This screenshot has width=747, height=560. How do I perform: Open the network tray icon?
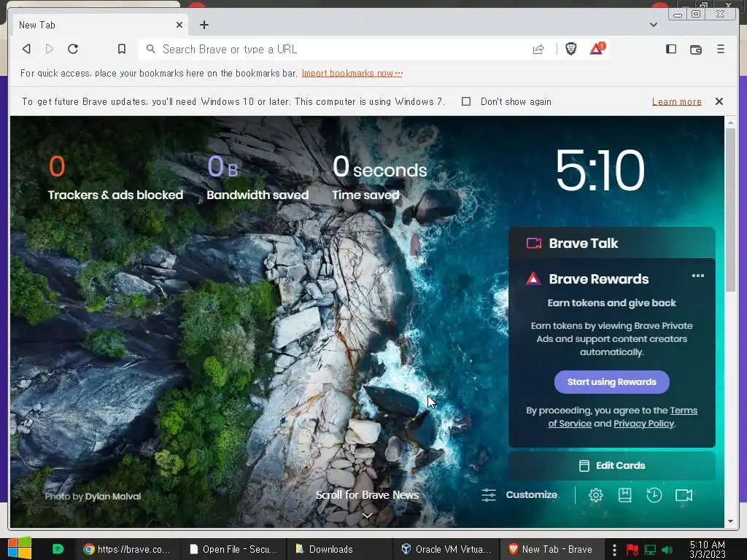pos(650,550)
